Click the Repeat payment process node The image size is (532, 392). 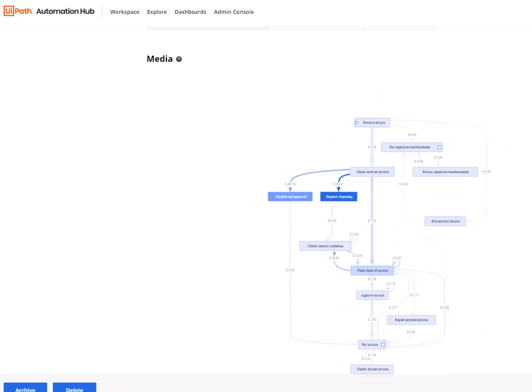pyautogui.click(x=411, y=320)
